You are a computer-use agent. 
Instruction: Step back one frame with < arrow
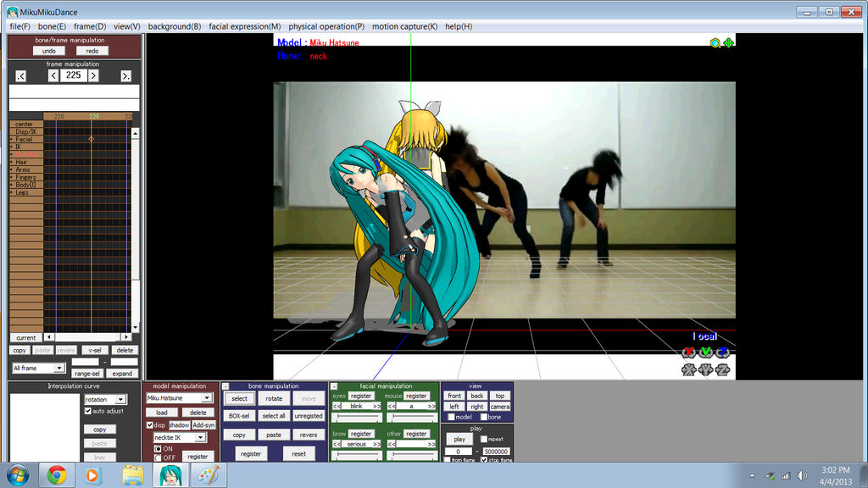[x=53, y=75]
